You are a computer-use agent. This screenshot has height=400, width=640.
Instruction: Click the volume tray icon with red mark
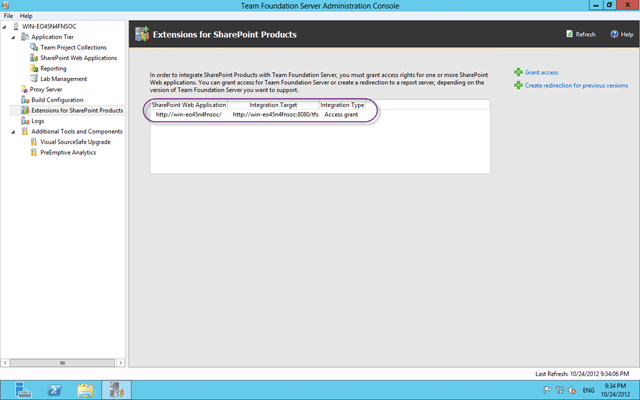[572, 390]
